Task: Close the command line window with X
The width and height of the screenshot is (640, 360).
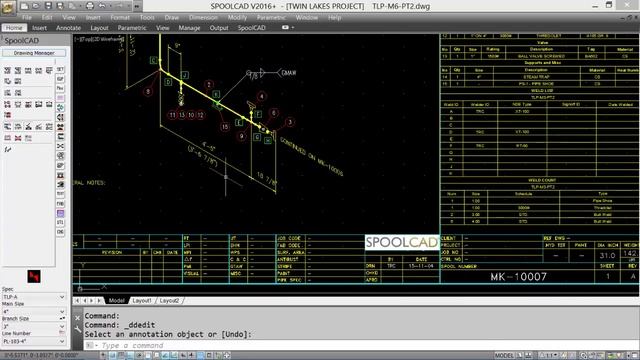Action: pos(78,318)
